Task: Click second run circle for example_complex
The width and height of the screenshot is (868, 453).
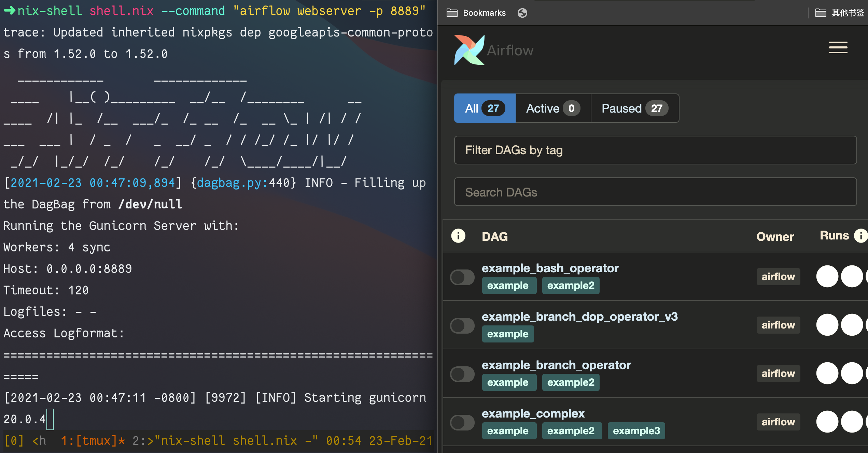Action: pyautogui.click(x=852, y=422)
